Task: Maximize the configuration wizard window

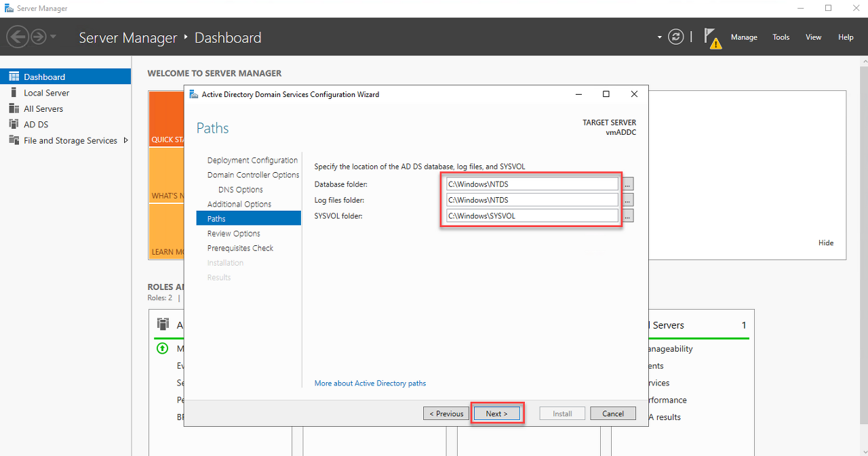Action: (x=606, y=94)
